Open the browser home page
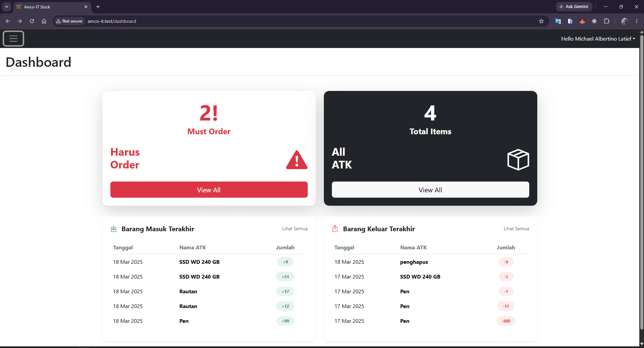644x348 pixels. click(x=44, y=21)
